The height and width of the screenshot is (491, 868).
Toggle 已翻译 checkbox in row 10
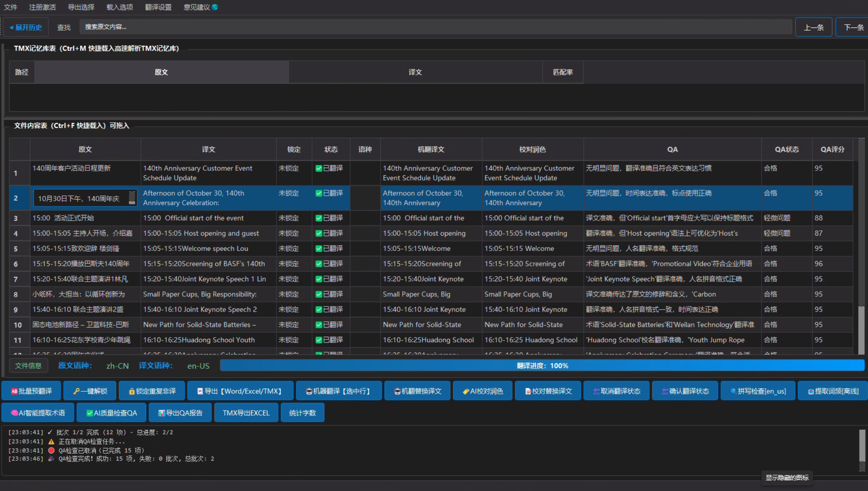click(319, 325)
